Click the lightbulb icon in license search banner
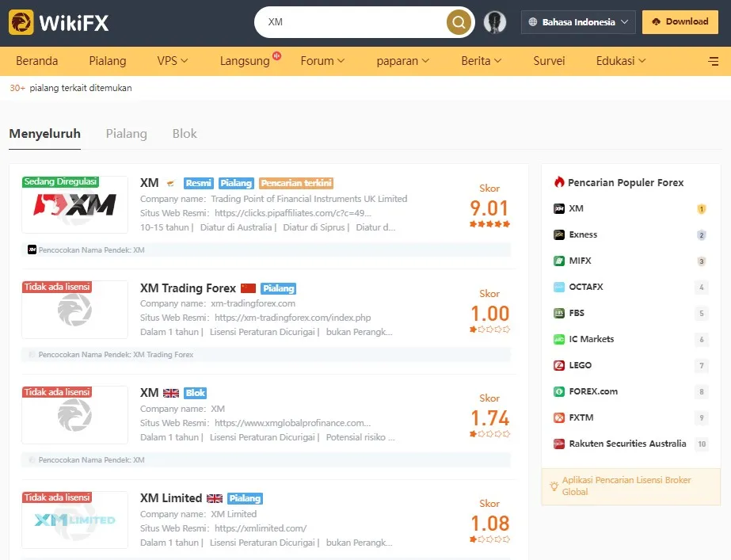 (554, 486)
